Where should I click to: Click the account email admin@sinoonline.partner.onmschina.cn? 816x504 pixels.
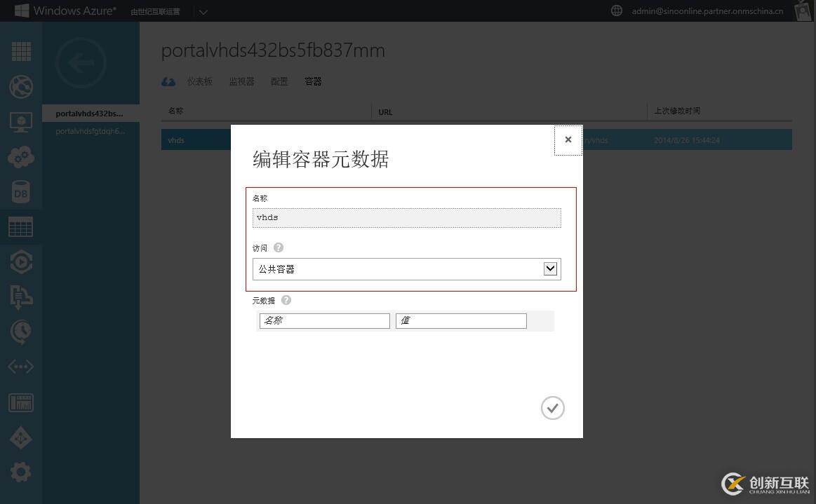707,11
